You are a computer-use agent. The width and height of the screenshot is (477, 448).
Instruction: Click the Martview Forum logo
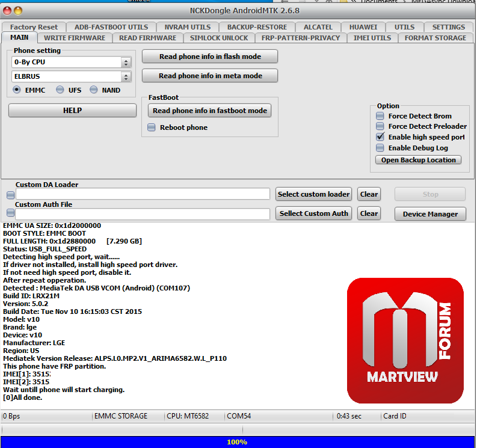tap(405, 340)
